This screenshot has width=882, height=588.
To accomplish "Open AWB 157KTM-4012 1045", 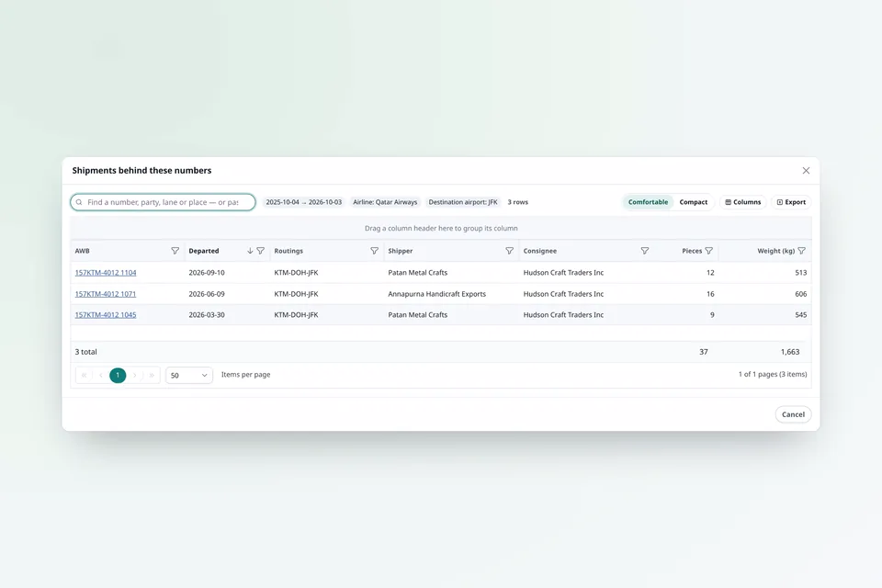I will point(106,315).
